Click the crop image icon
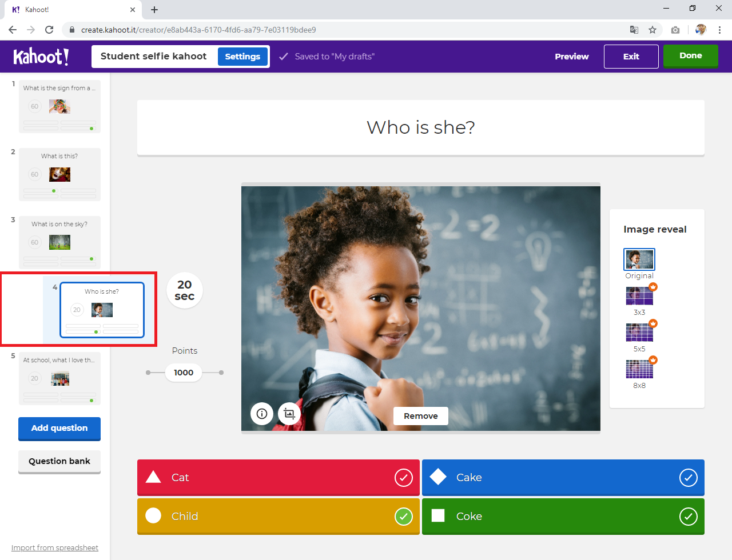 pos(289,414)
